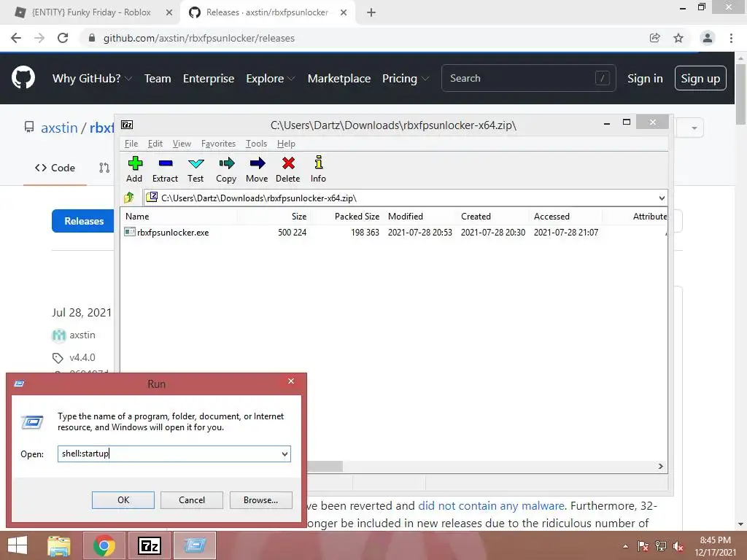The image size is (747, 560).
Task: Bookmark this page with the star icon
Action: (678, 38)
